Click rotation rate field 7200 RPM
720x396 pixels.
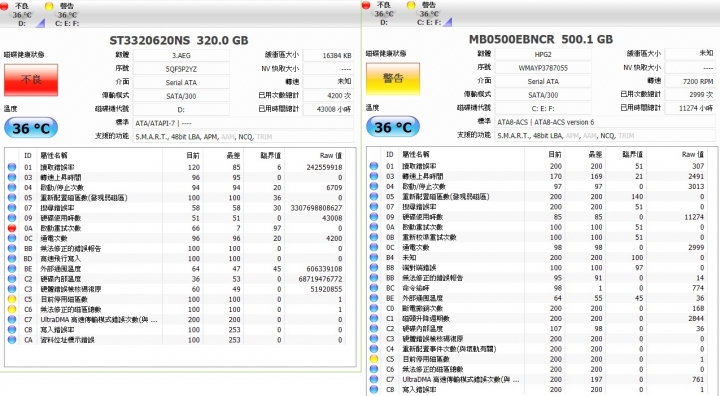[x=690, y=81]
